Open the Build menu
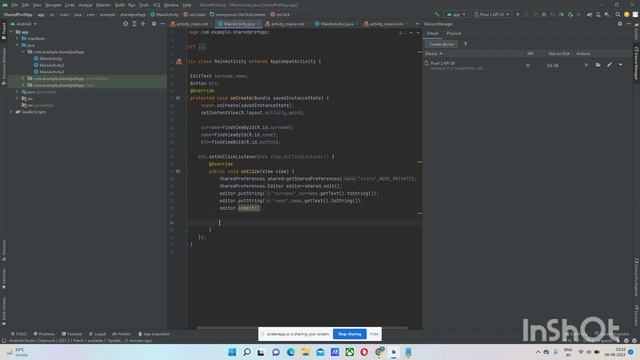 pyautogui.click(x=120, y=5)
